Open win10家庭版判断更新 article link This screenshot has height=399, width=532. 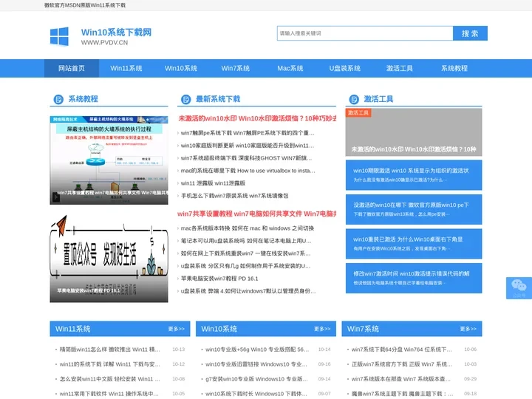[x=248, y=146]
